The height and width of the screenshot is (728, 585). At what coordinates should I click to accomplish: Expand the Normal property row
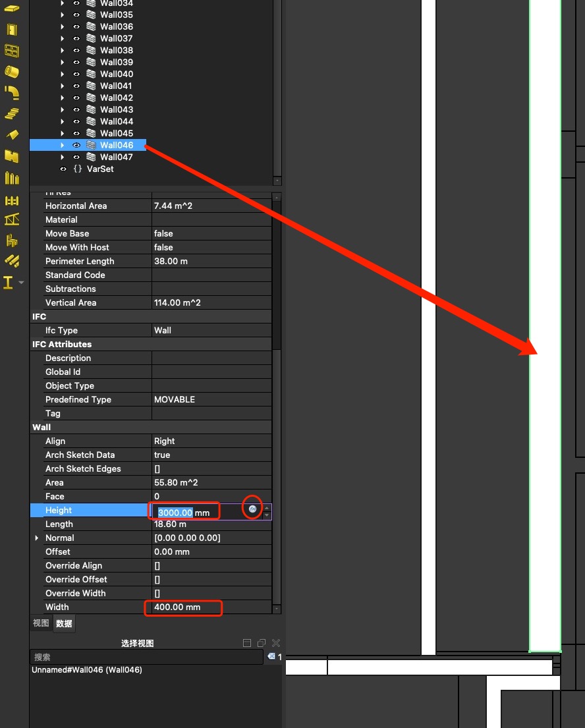pos(37,538)
